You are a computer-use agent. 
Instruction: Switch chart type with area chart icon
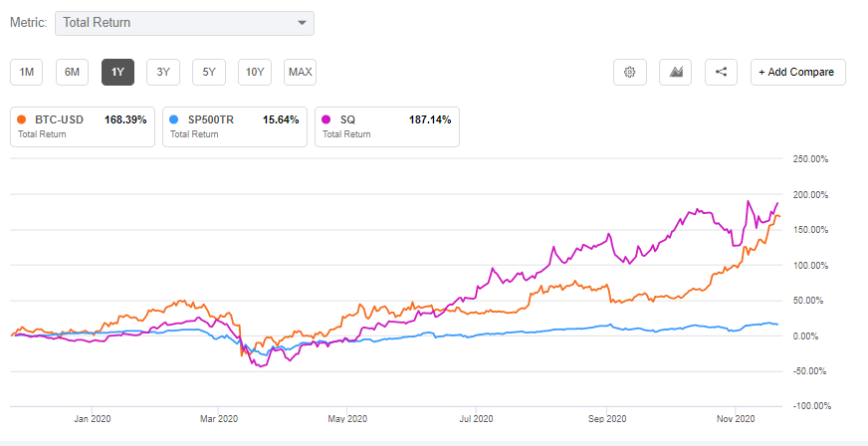(x=675, y=72)
